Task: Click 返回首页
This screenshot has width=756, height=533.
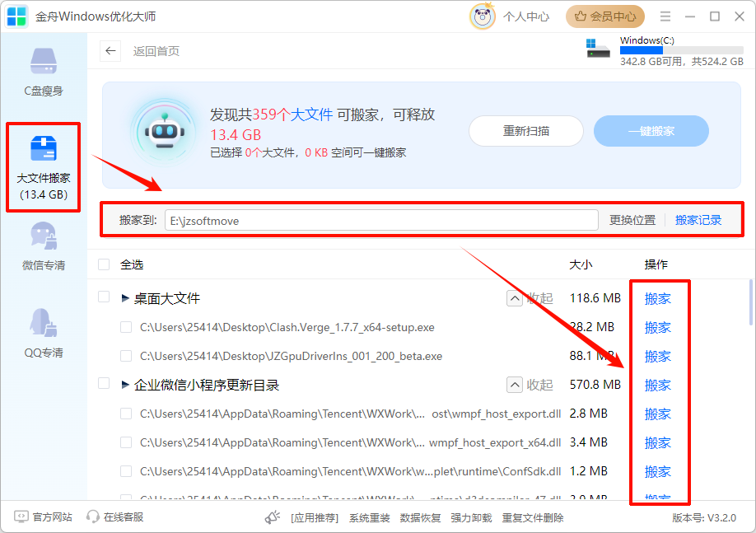Action: pos(156,51)
